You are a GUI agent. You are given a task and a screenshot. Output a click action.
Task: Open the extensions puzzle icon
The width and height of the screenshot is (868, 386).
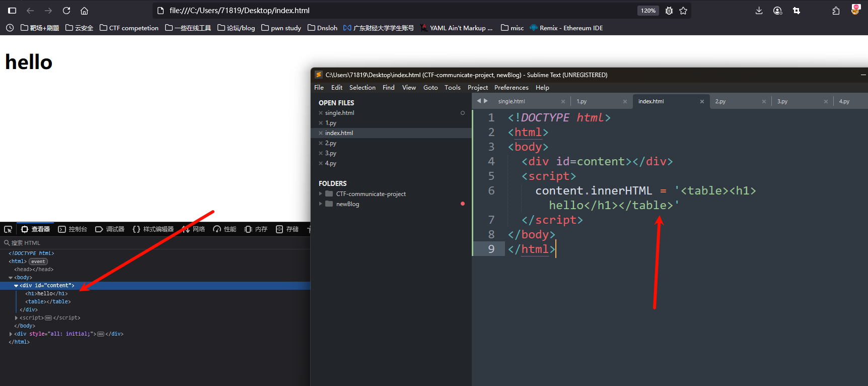tap(836, 11)
